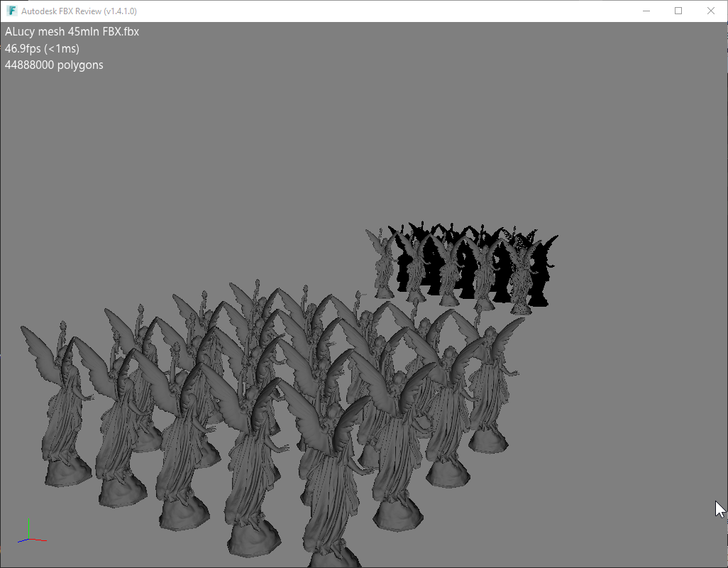Viewport: 728px width, 568px height.
Task: Close the FBX Review window
Action: [711, 11]
